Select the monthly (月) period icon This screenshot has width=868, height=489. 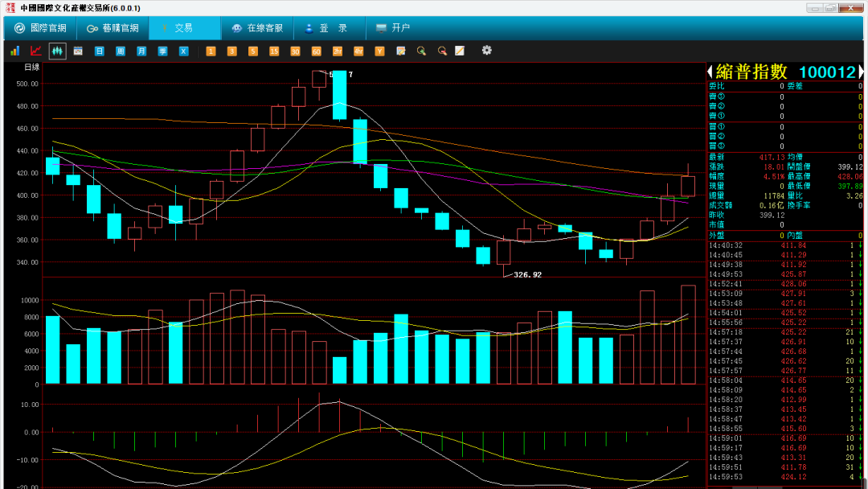[x=141, y=51]
